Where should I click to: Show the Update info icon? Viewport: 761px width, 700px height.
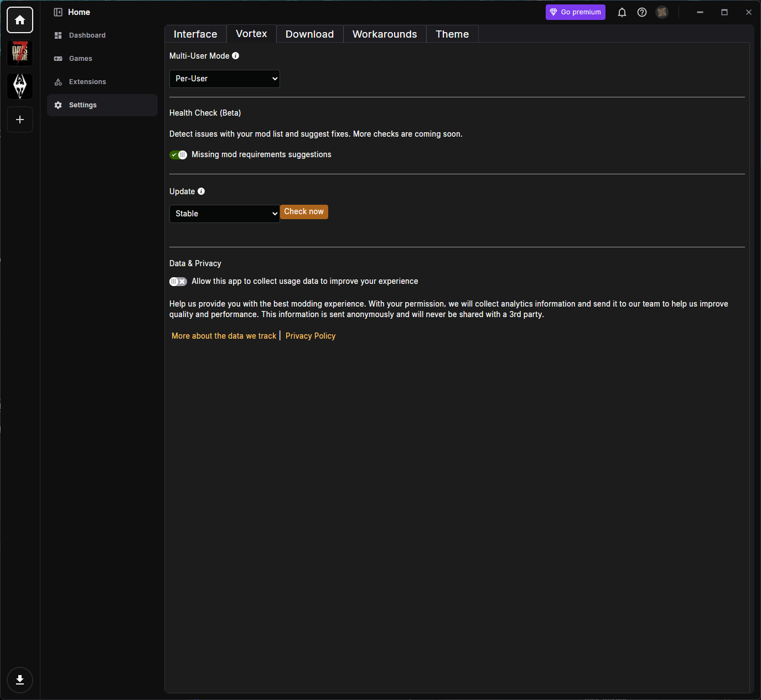tap(201, 191)
